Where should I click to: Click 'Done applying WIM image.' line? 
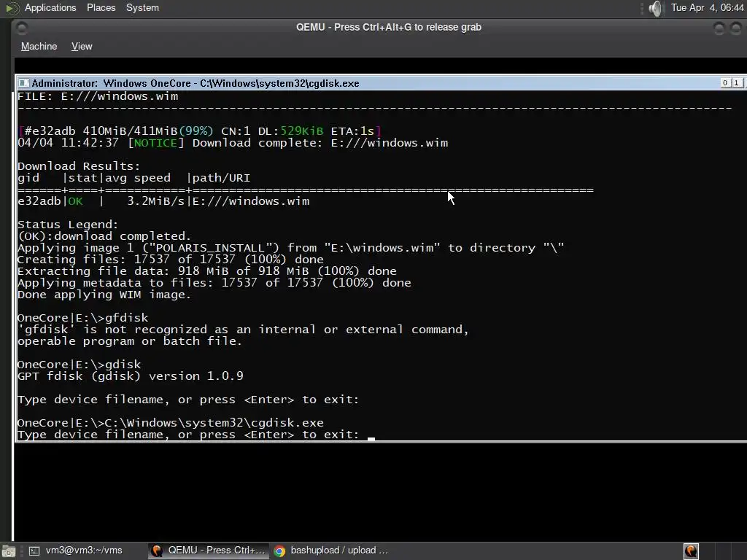pyautogui.click(x=104, y=295)
